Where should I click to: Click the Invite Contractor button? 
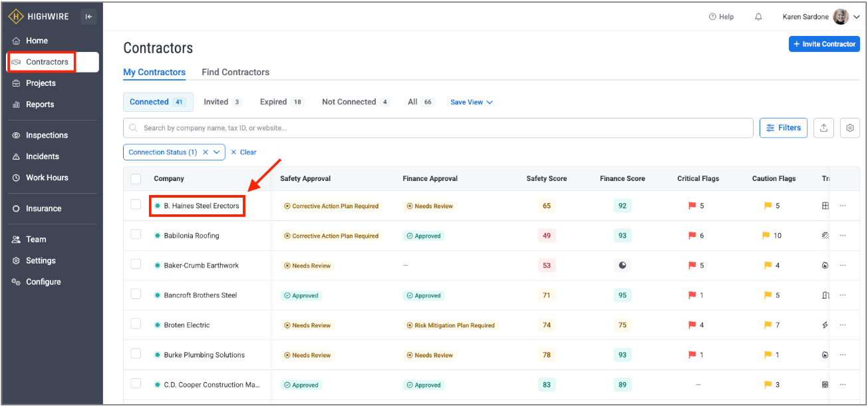tap(824, 44)
